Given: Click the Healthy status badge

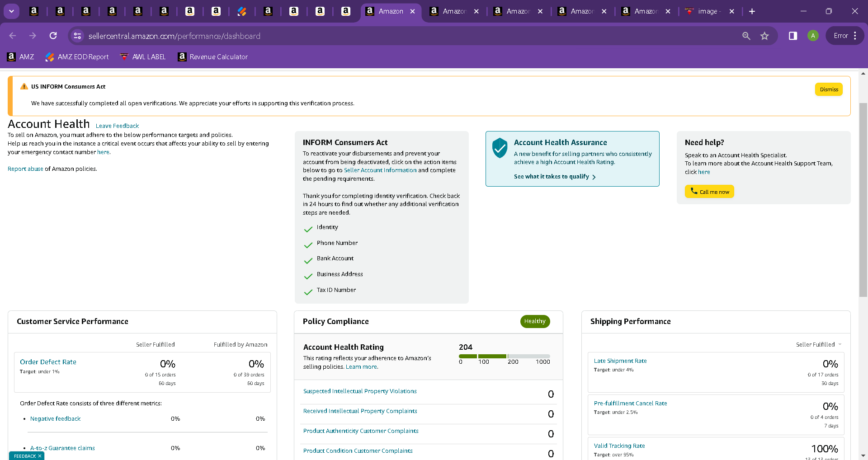Looking at the screenshot, I should coord(535,321).
